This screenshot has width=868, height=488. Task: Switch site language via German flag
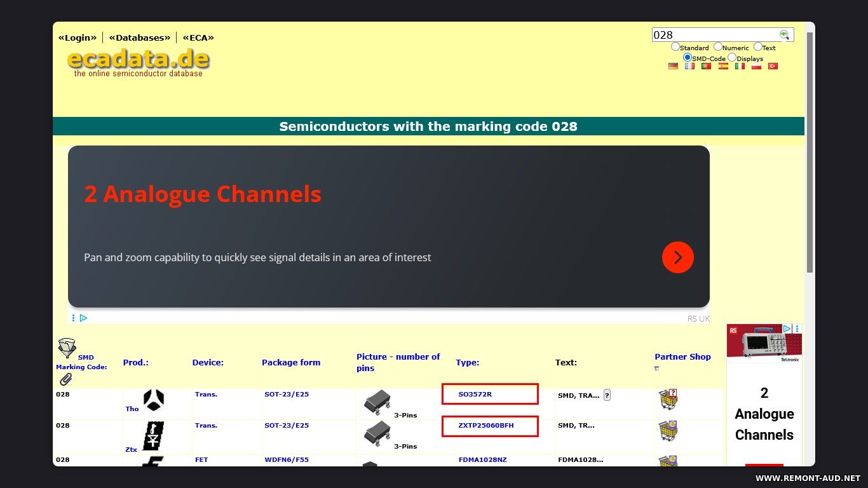[673, 66]
